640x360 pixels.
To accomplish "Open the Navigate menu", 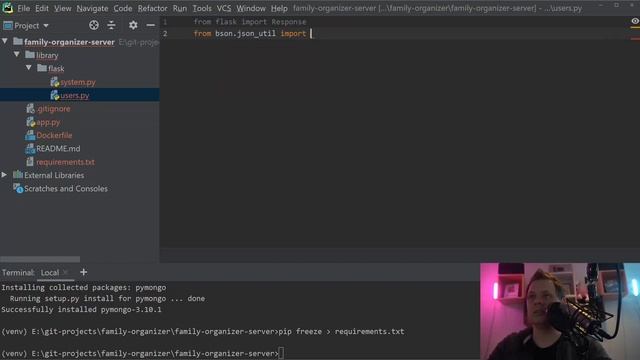I will coord(92,8).
